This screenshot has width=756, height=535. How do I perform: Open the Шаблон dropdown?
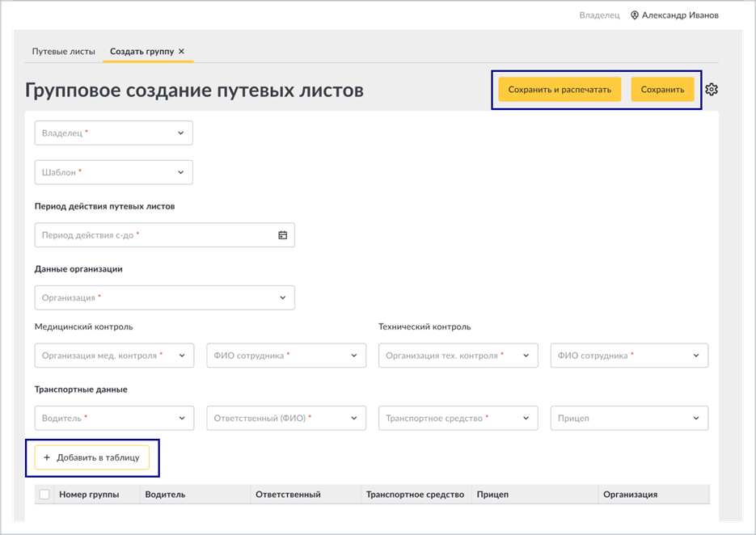tap(114, 173)
